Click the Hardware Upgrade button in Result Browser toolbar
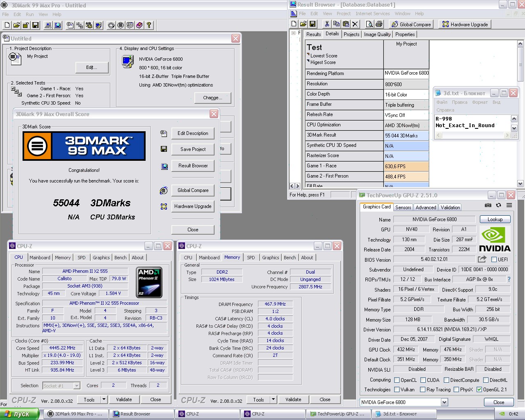This screenshot has width=525, height=420. click(x=465, y=24)
